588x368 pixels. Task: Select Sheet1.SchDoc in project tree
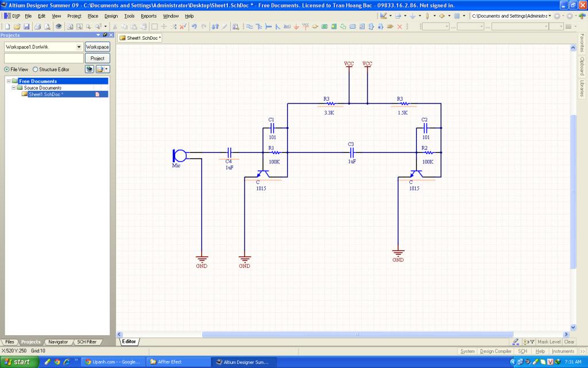tap(45, 94)
